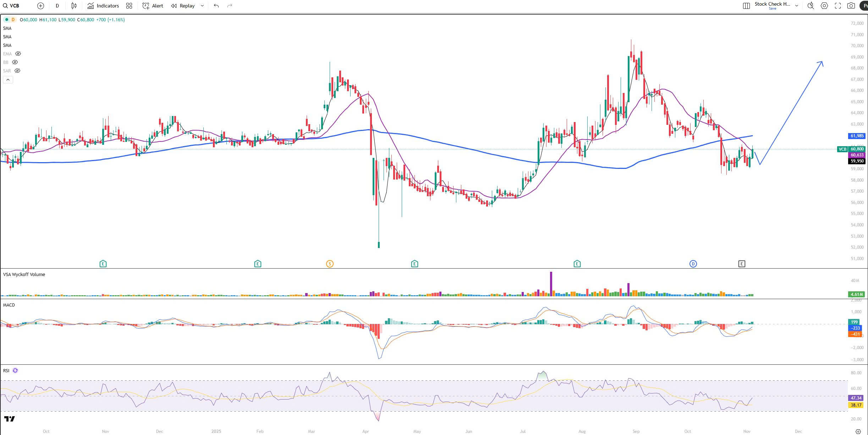Open the chart layout selector icon
The image size is (868, 435).
(746, 6)
